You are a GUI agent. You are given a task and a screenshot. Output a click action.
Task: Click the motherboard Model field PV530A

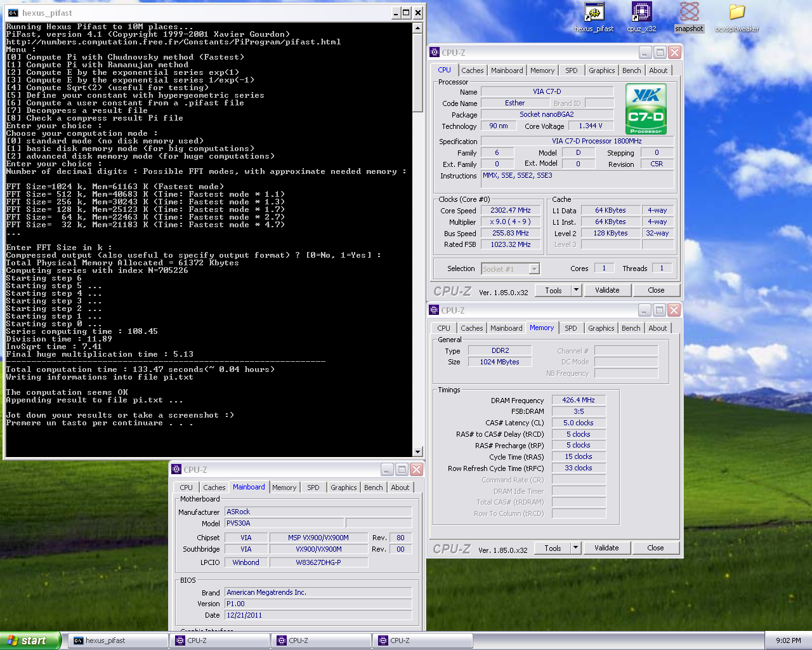[x=284, y=523]
